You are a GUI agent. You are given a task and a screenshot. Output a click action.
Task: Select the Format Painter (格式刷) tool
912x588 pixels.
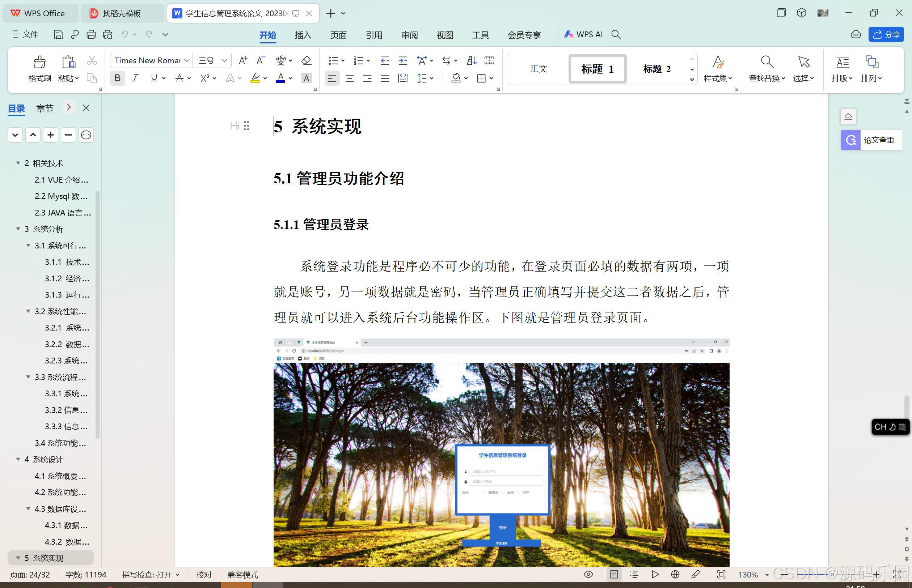[39, 69]
